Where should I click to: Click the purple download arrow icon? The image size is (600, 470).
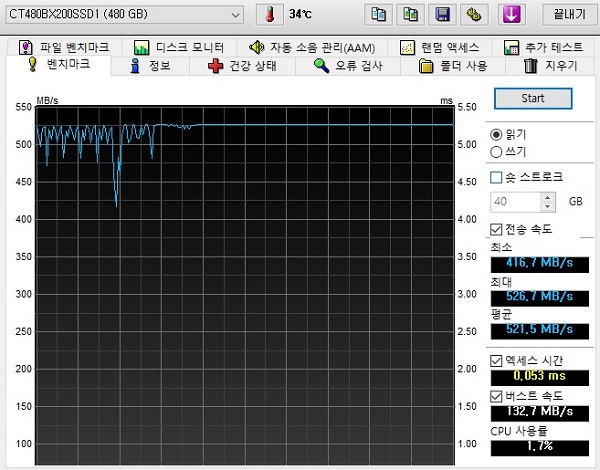point(512,15)
